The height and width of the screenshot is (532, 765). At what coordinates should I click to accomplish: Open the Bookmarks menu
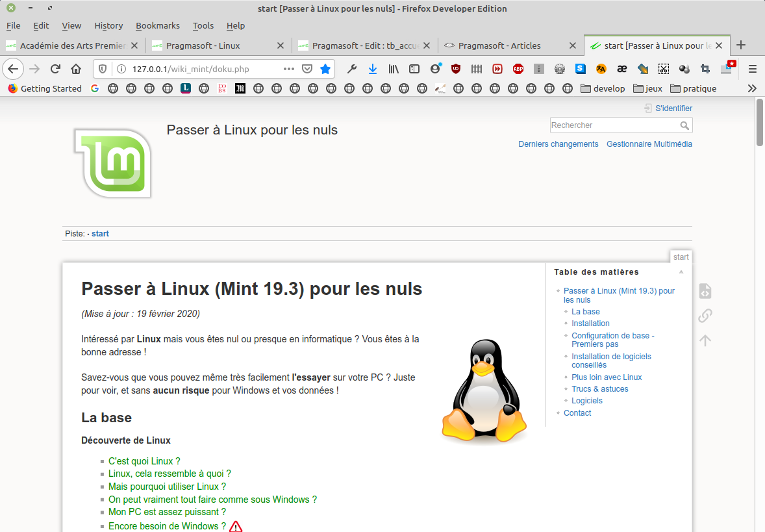pos(158,26)
